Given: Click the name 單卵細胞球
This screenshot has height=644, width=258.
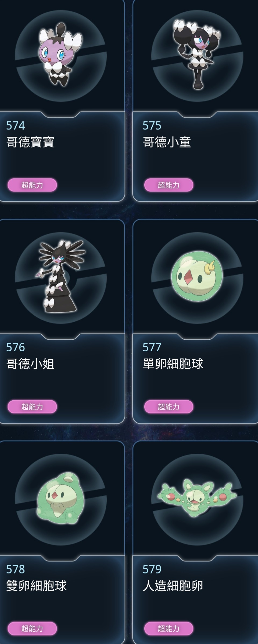Looking at the screenshot, I should tap(173, 364).
